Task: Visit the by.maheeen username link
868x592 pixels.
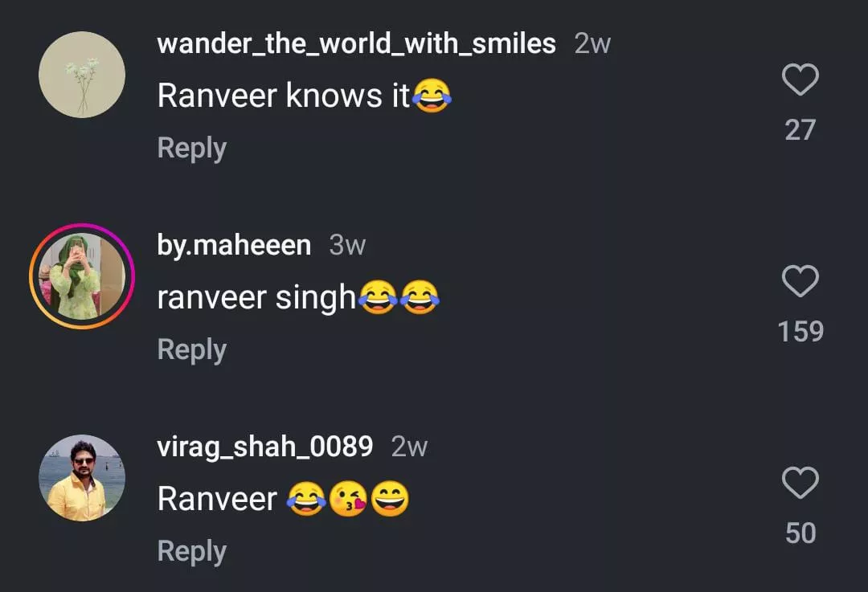Action: pyautogui.click(x=234, y=245)
